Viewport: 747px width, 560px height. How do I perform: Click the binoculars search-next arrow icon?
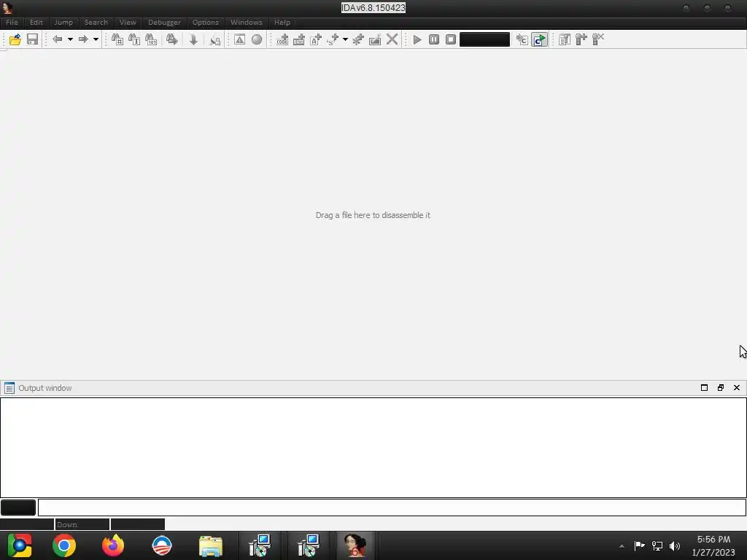pos(172,39)
